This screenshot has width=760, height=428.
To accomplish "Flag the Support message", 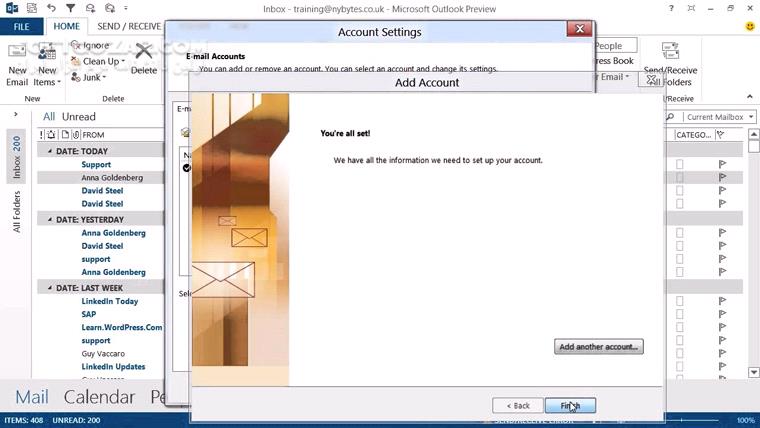I will (x=722, y=164).
